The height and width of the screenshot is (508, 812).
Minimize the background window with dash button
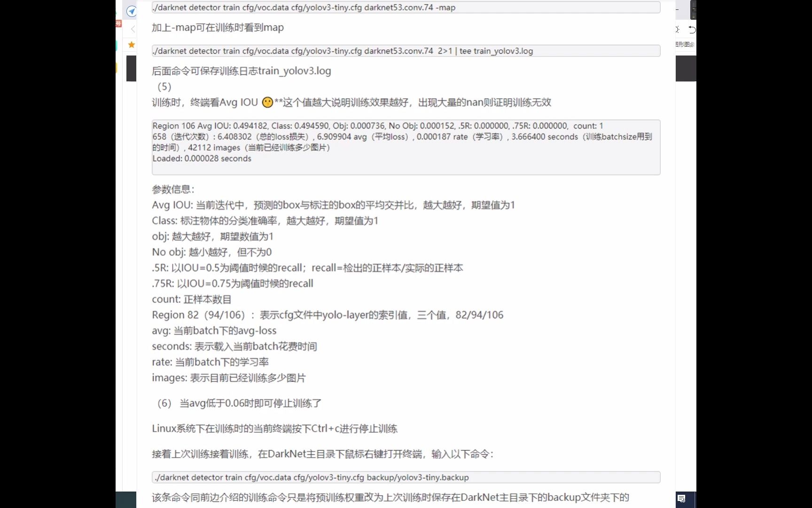(x=677, y=9)
